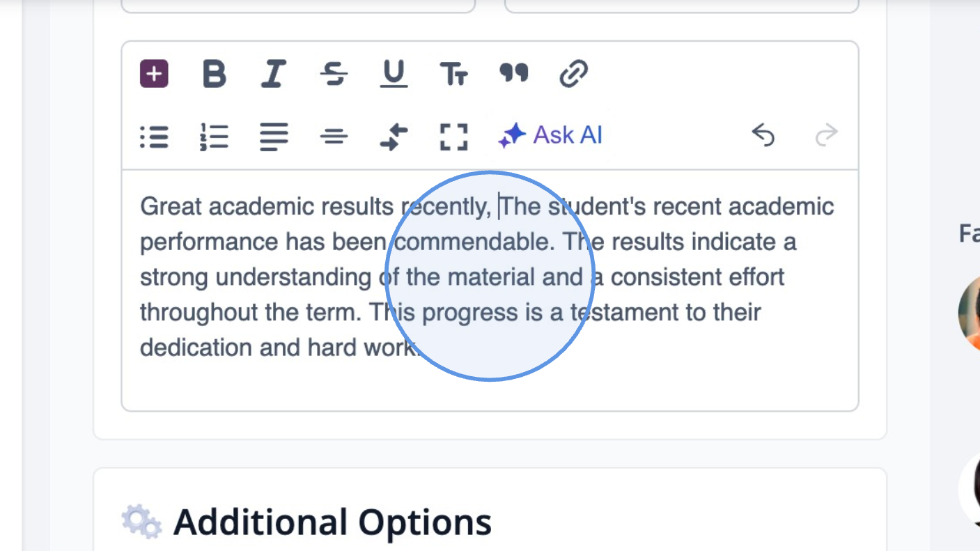Apply bold formatting to the text

[x=215, y=74]
